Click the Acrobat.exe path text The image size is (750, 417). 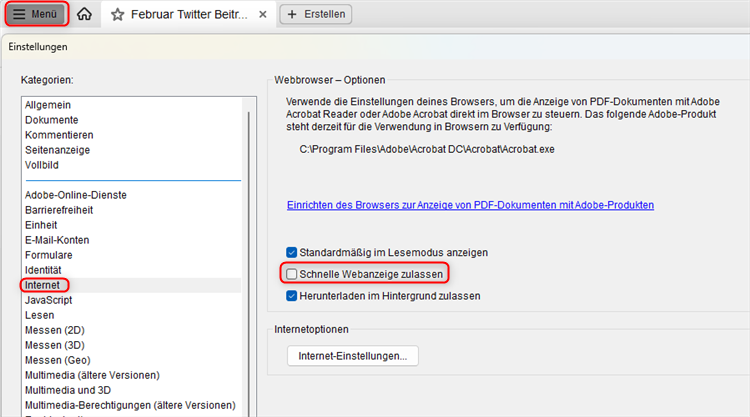click(427, 149)
